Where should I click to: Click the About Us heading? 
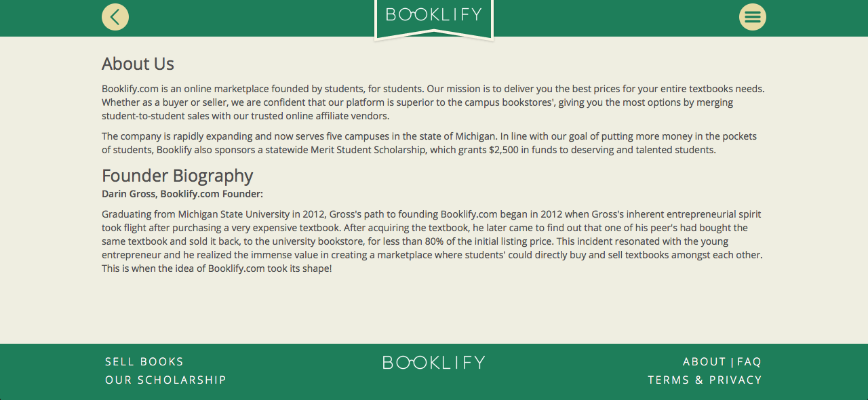click(x=138, y=64)
